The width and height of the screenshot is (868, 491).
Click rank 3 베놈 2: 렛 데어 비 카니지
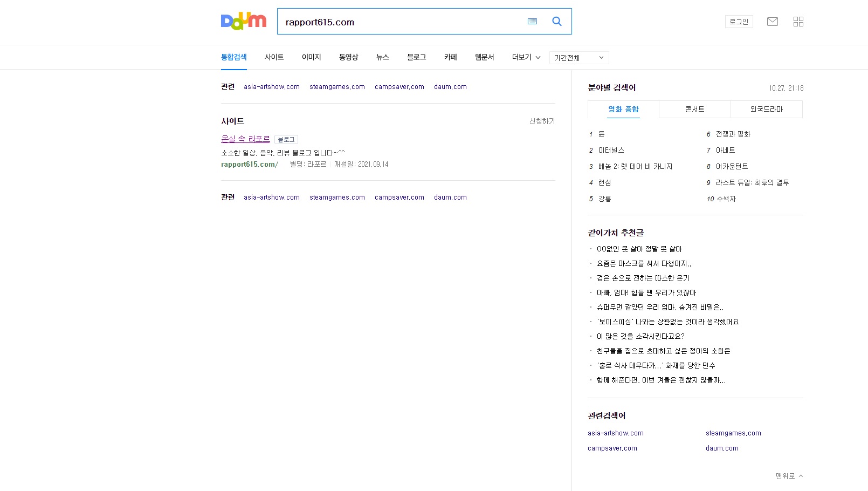click(x=636, y=167)
